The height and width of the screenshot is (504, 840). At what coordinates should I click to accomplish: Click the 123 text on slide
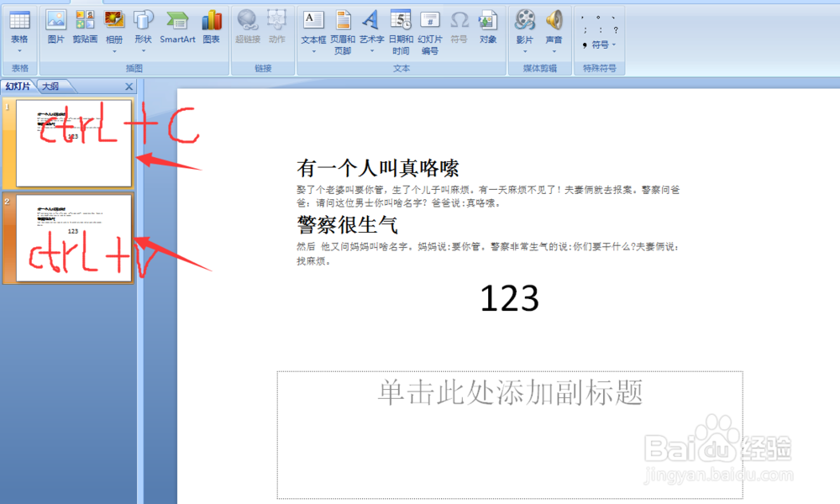click(x=510, y=298)
